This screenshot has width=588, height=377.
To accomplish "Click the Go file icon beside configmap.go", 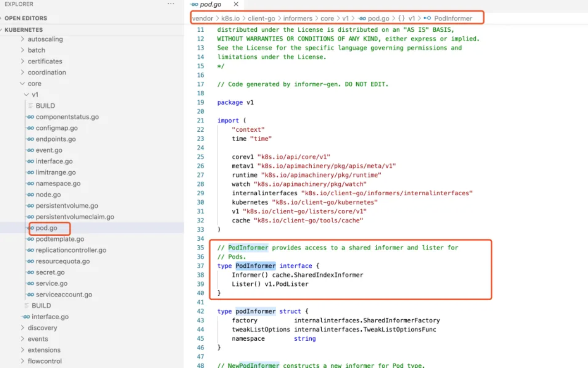I will pyautogui.click(x=30, y=128).
